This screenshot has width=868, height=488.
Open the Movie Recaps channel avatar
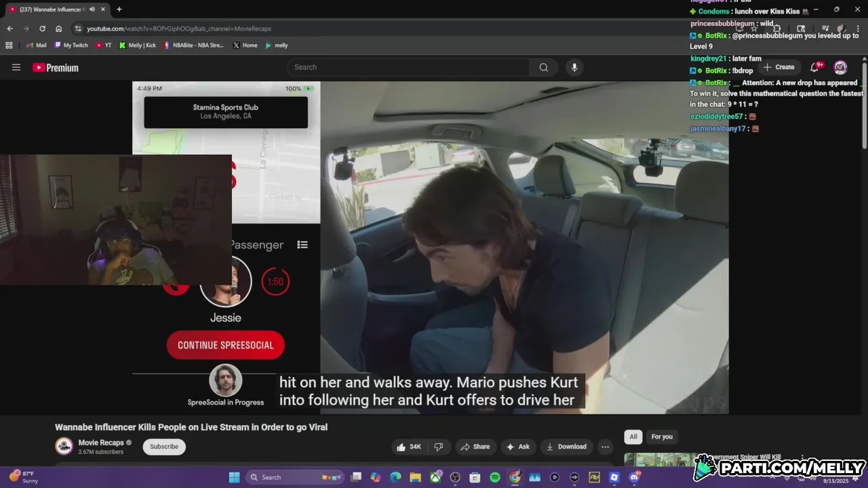tap(64, 446)
